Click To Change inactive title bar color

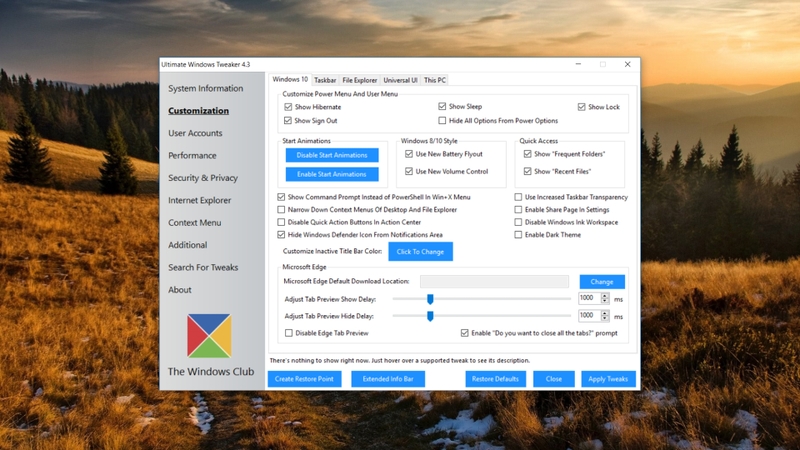[x=420, y=252]
